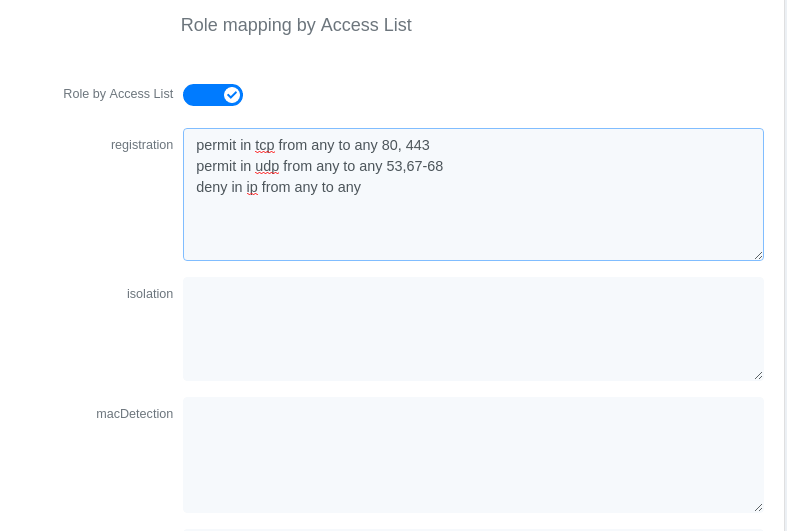Click the underlined word 'udp' in registration
This screenshot has height=531, width=787.
click(x=267, y=166)
